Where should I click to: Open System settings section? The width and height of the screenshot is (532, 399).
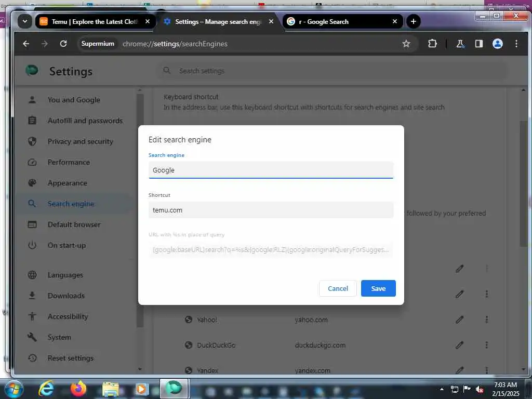59,337
